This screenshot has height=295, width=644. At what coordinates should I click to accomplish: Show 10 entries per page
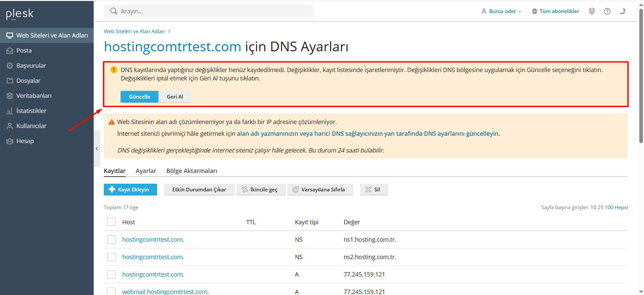coord(593,208)
